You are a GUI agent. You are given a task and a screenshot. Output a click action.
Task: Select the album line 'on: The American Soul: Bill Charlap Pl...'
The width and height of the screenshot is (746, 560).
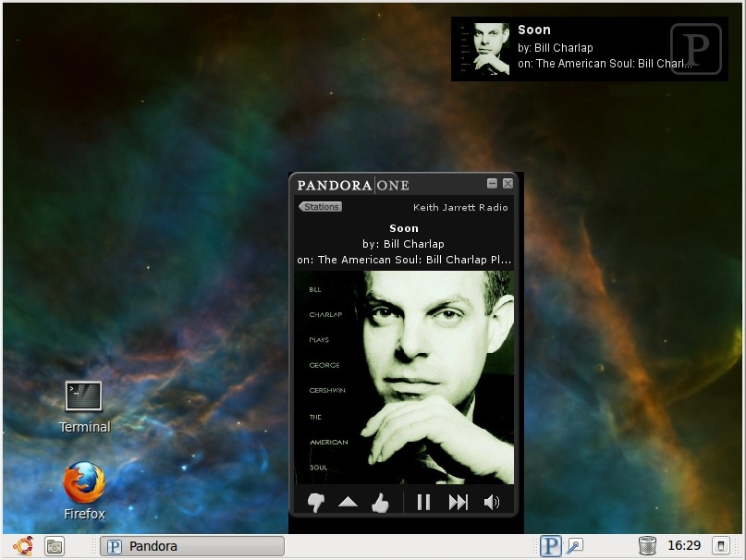[404, 260]
